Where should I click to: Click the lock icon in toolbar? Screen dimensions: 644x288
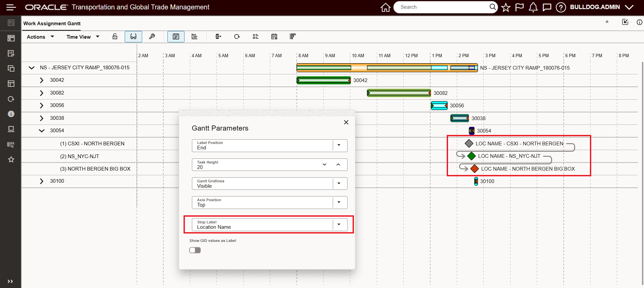point(115,36)
